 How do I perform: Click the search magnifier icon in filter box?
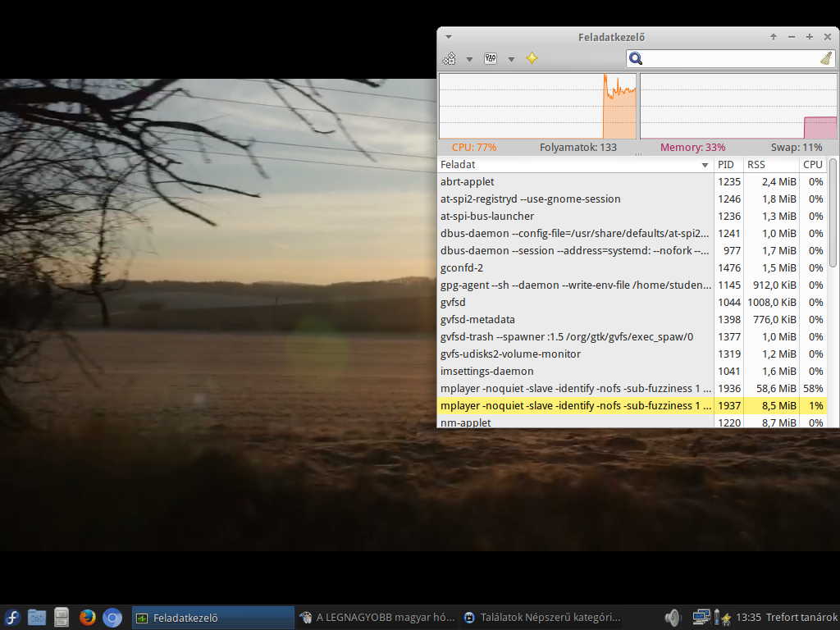coord(636,58)
